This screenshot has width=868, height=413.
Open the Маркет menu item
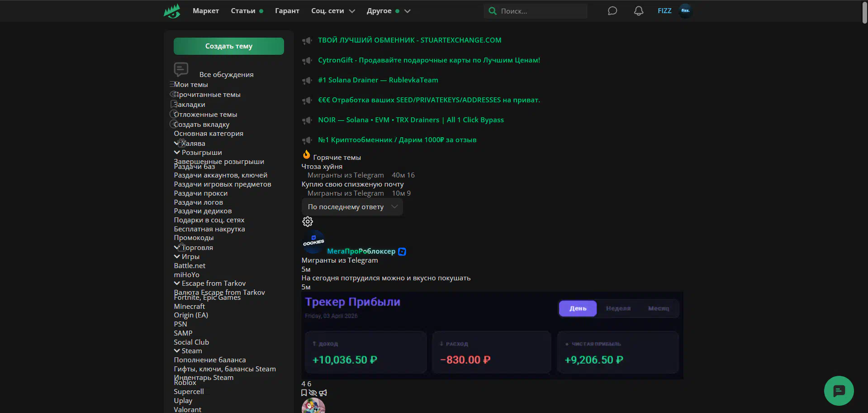point(205,11)
